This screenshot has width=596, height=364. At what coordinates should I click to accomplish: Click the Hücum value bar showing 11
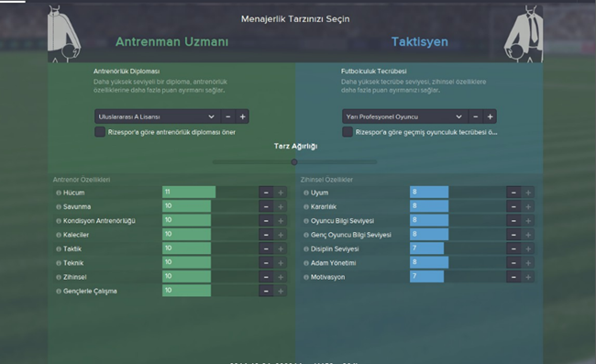click(189, 193)
